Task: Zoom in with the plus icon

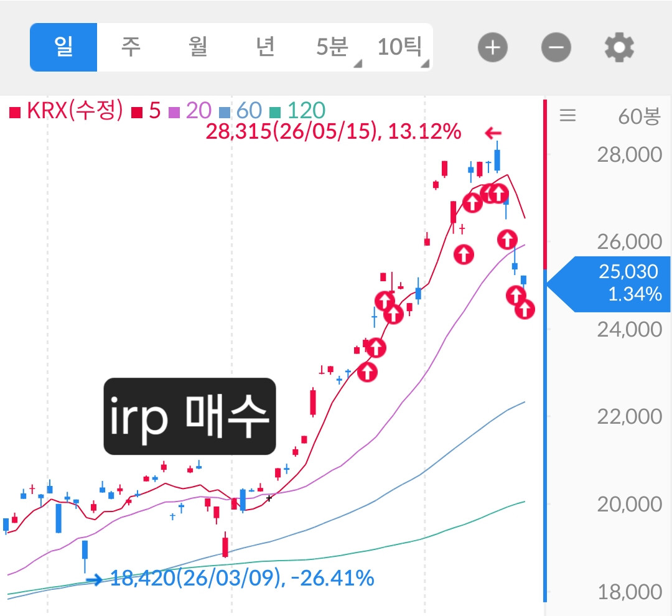Action: click(x=492, y=47)
